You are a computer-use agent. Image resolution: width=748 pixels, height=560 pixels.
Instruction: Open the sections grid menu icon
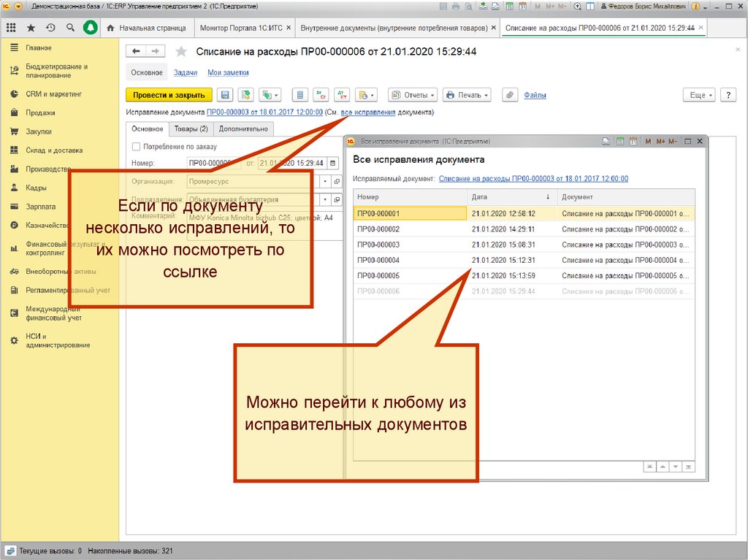coord(11,28)
